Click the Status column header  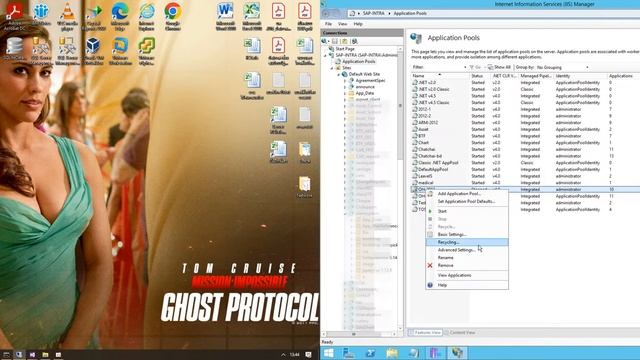[x=480, y=76]
